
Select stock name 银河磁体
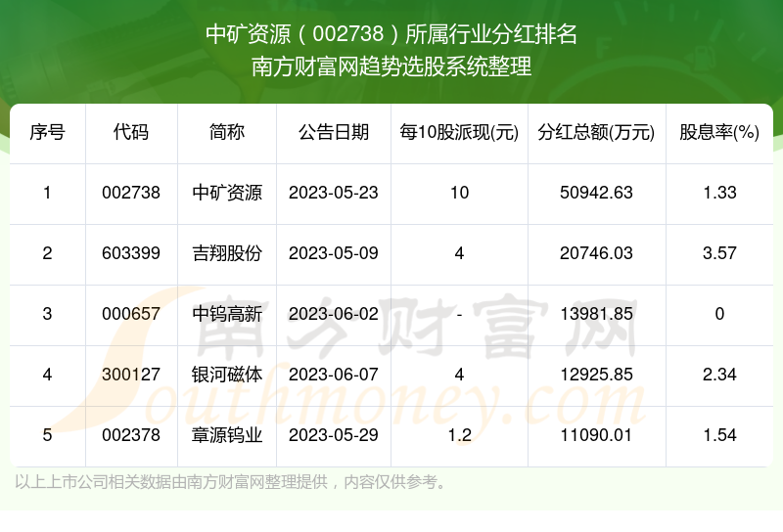point(227,375)
